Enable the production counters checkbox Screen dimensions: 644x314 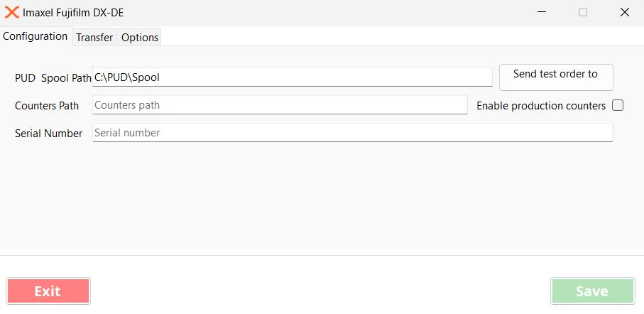tap(618, 105)
